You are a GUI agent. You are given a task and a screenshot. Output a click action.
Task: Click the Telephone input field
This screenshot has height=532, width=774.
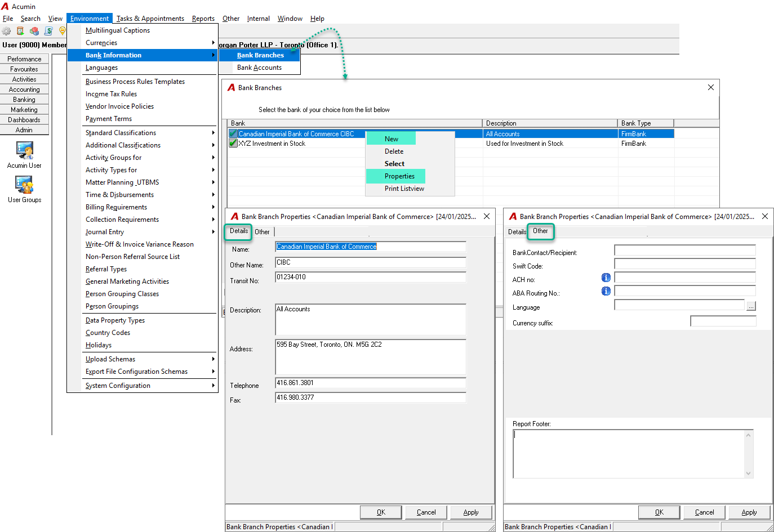(371, 383)
